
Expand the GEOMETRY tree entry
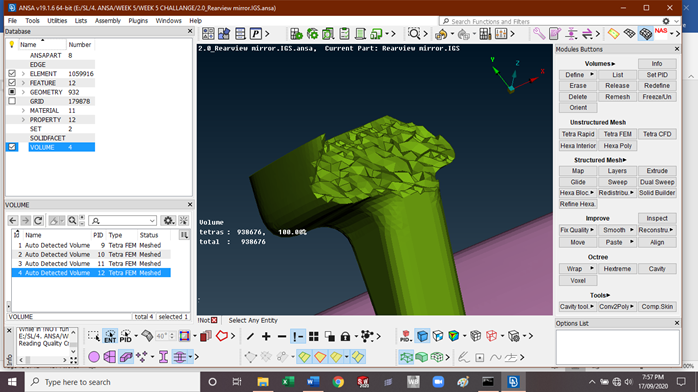pyautogui.click(x=23, y=92)
